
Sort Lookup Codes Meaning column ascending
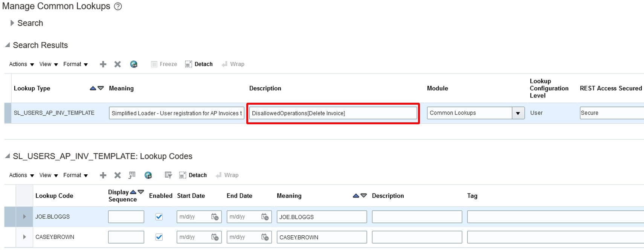click(x=356, y=196)
